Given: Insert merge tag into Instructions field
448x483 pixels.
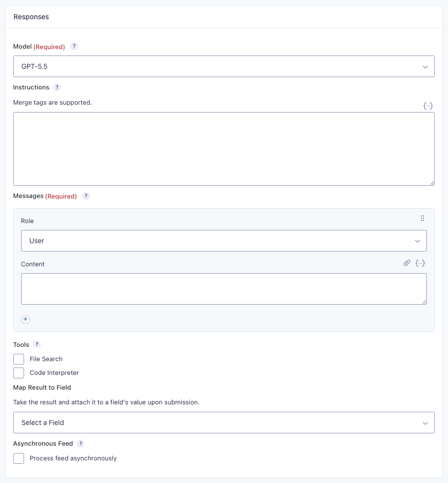Looking at the screenshot, I should pyautogui.click(x=428, y=106).
